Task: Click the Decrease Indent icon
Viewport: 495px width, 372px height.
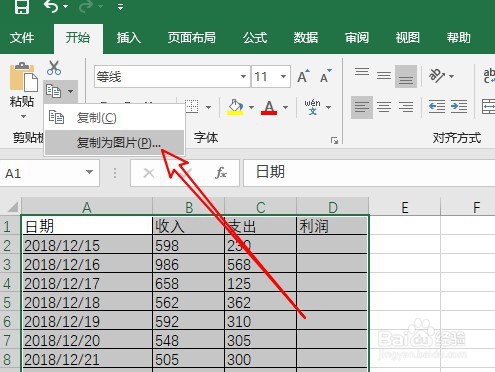Action: [437, 107]
